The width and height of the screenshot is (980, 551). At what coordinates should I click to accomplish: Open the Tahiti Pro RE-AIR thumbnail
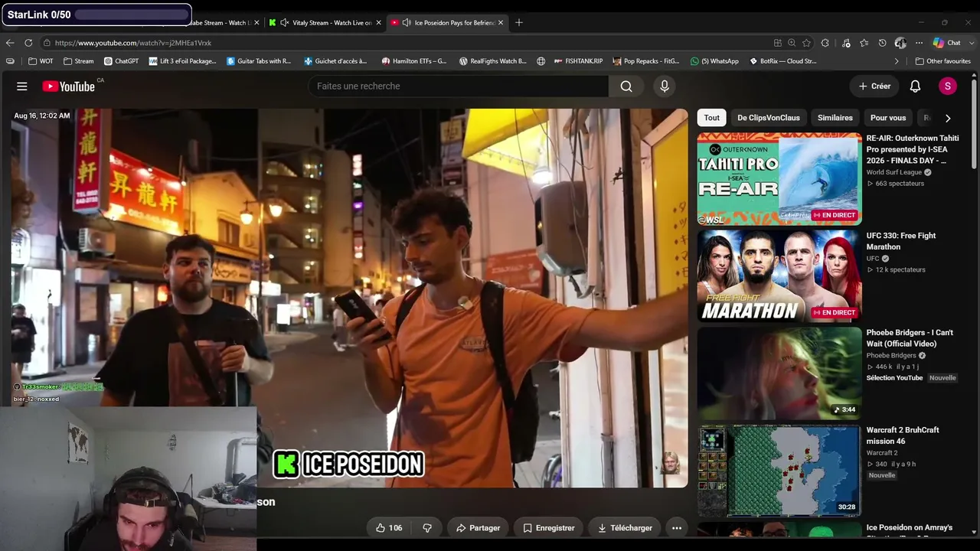[779, 179]
